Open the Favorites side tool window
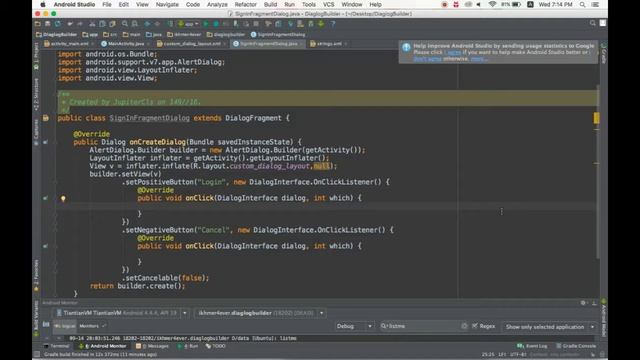640x360 pixels. point(36,276)
